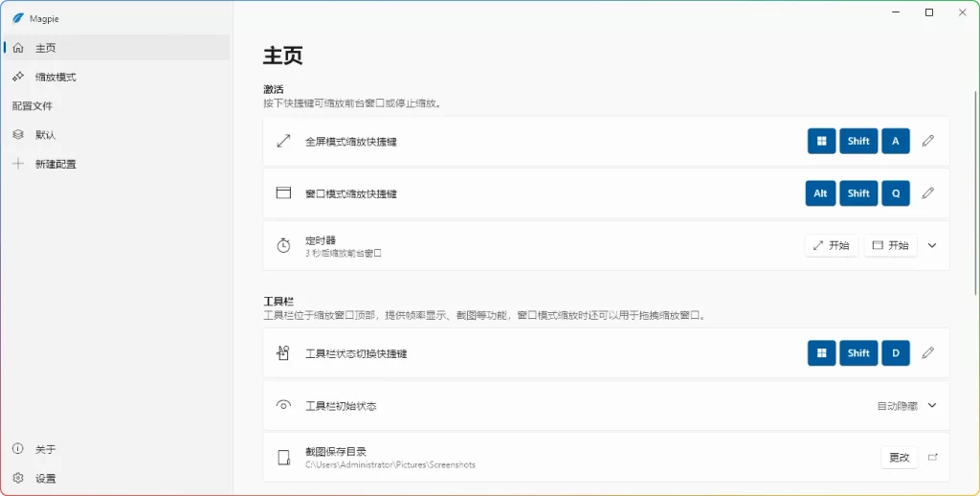Start timer for fullscreen scaling
This screenshot has width=980, height=496.
[832, 245]
